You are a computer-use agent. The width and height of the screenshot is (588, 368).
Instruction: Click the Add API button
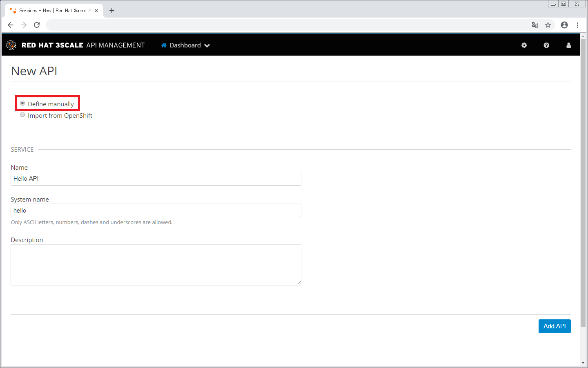pos(555,326)
